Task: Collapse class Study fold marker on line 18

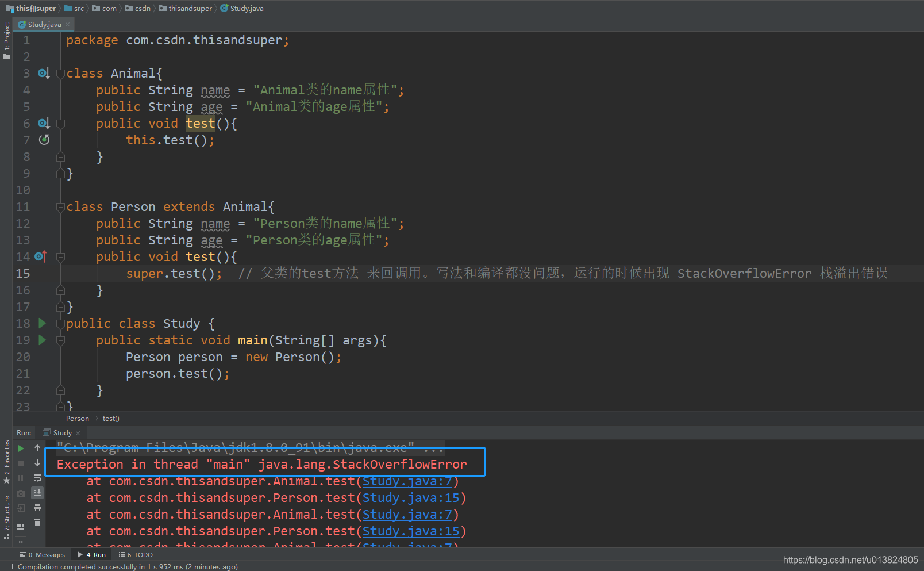Action: click(x=60, y=324)
